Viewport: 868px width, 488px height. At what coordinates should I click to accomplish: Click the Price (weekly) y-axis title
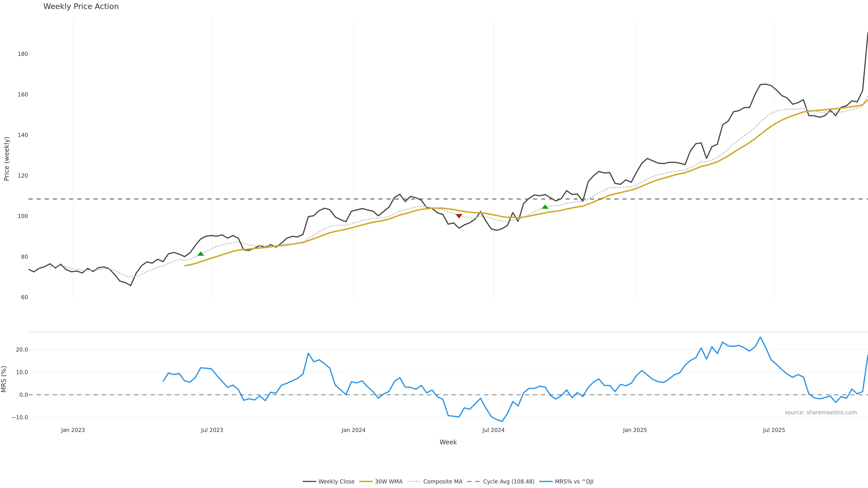tap(6, 159)
